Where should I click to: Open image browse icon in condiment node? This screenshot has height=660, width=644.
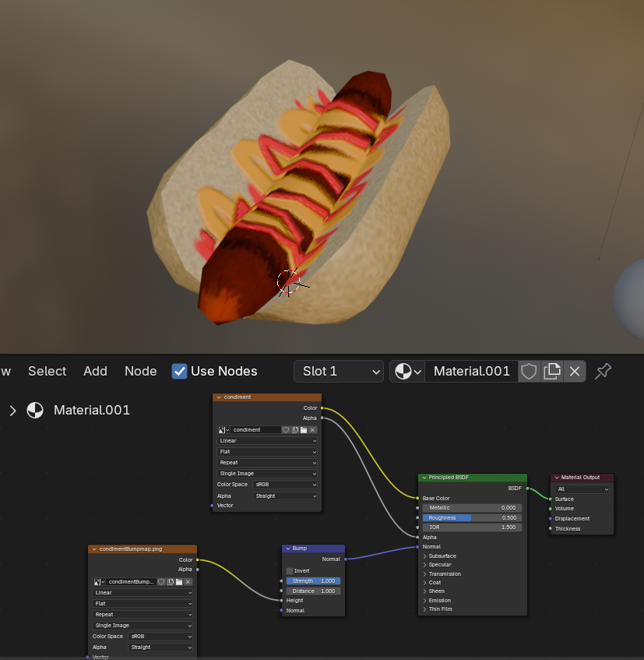point(223,430)
